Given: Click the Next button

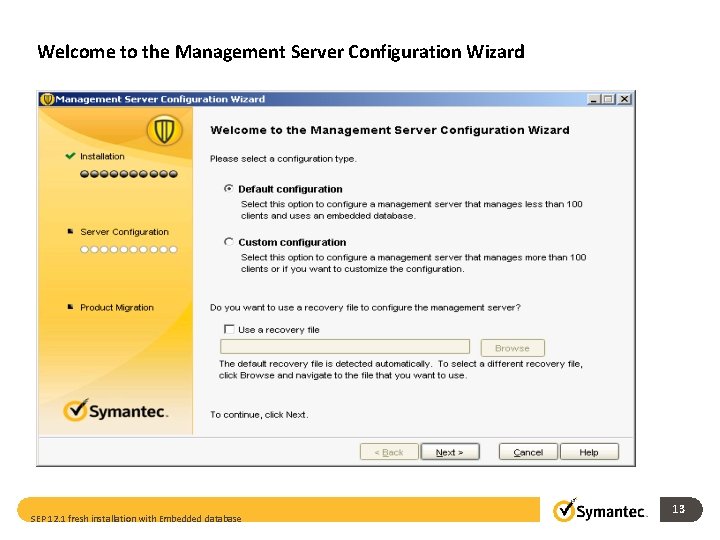Looking at the screenshot, I should (450, 452).
